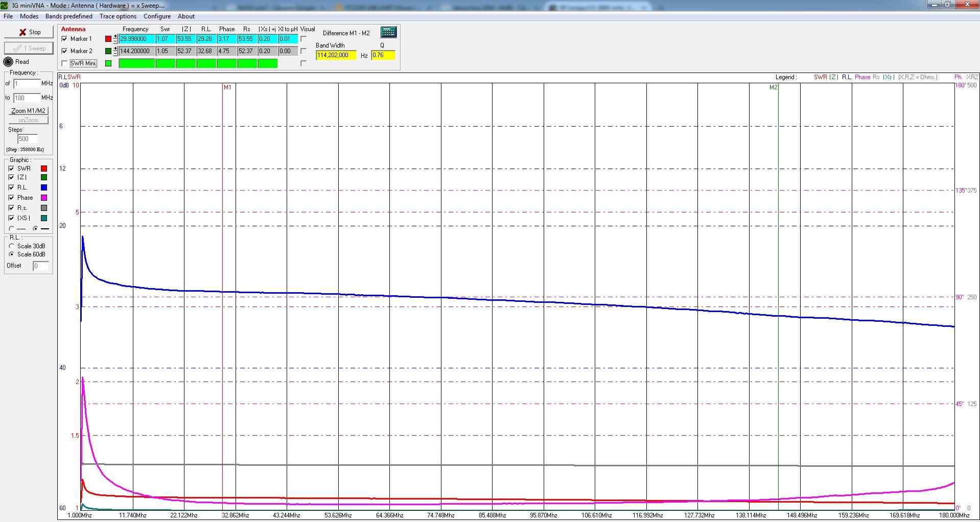Click the miniVNA app icon in title bar
Image resolution: width=980 pixels, height=522 pixels.
click(x=5, y=5)
